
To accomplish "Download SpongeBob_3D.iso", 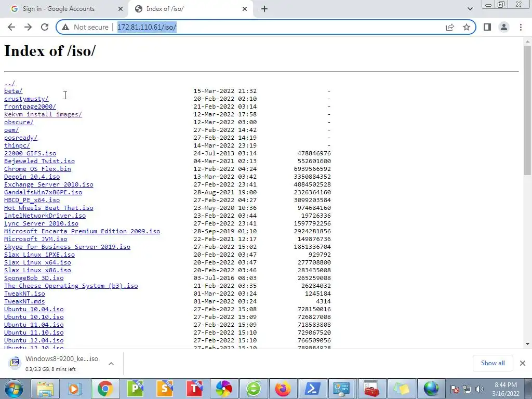I will [34, 278].
